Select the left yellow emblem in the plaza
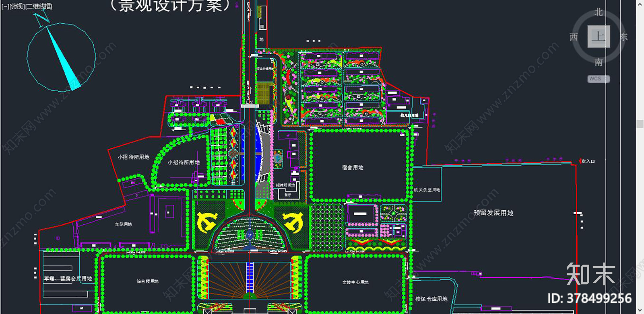 point(207,222)
